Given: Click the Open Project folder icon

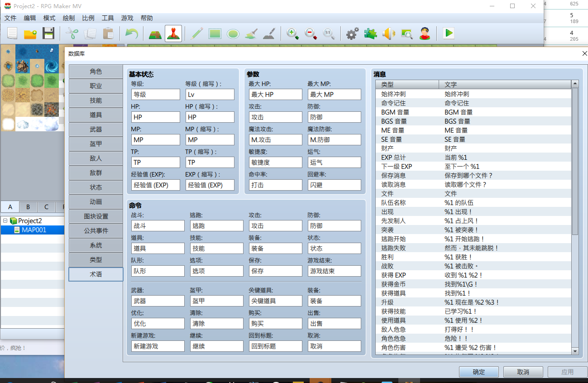Looking at the screenshot, I should [30, 34].
